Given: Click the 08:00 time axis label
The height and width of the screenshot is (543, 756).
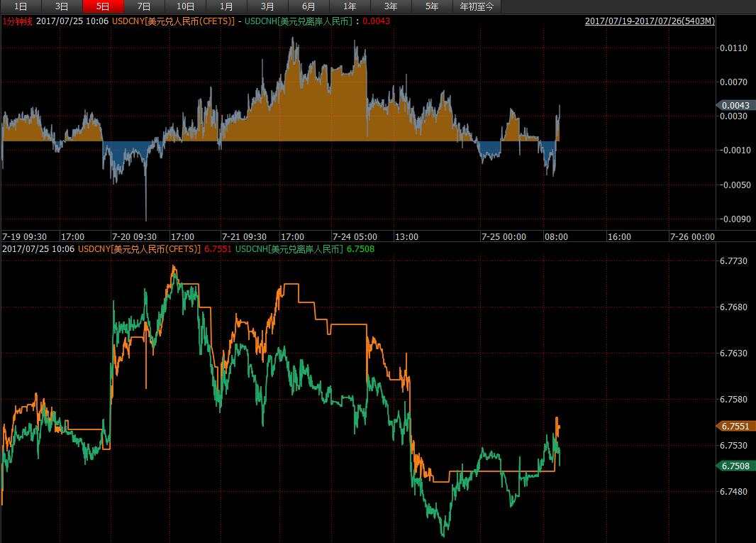Looking at the screenshot, I should 557,237.
